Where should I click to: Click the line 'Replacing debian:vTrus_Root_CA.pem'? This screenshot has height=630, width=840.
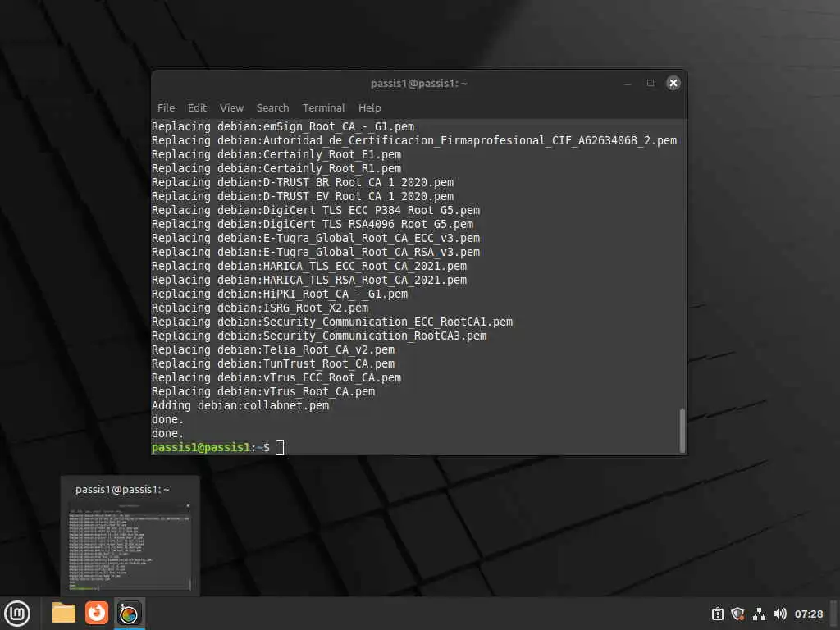click(263, 391)
